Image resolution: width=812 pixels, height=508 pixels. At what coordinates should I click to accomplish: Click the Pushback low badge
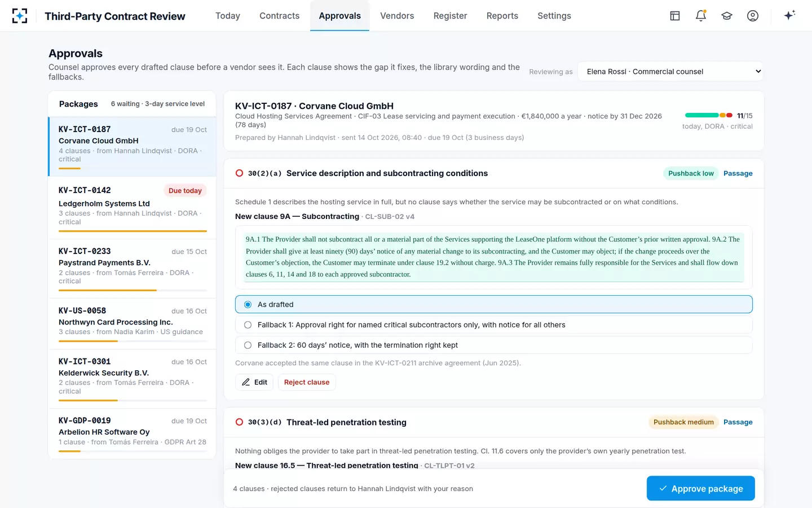tap(691, 173)
